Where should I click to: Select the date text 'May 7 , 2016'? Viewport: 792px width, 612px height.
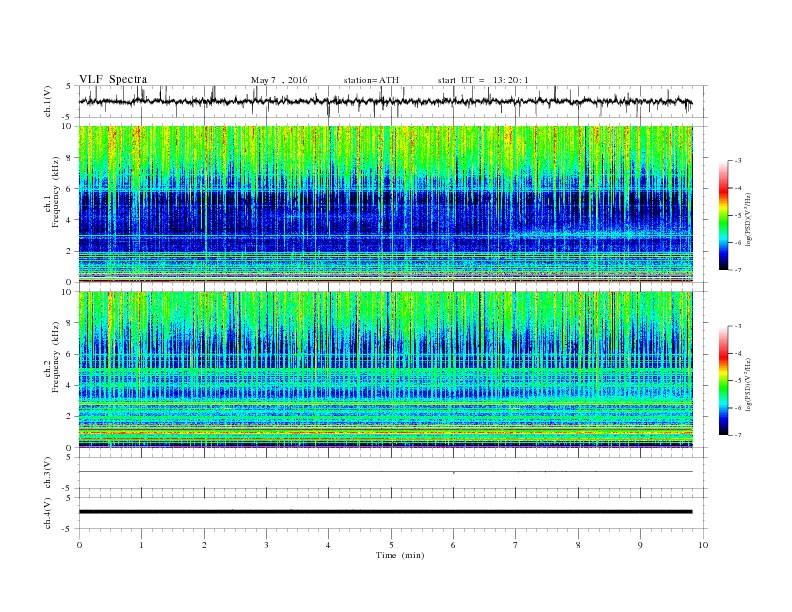(x=279, y=80)
